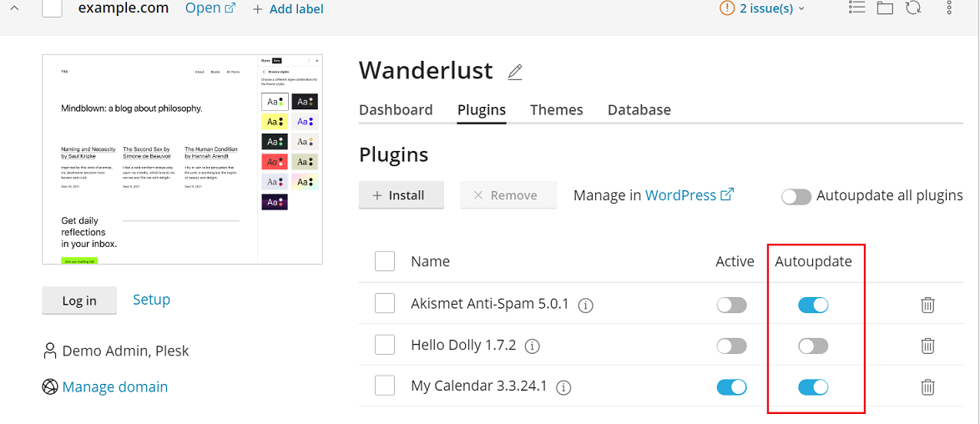Enable Autoupdate all plugins toggle

[x=796, y=196]
